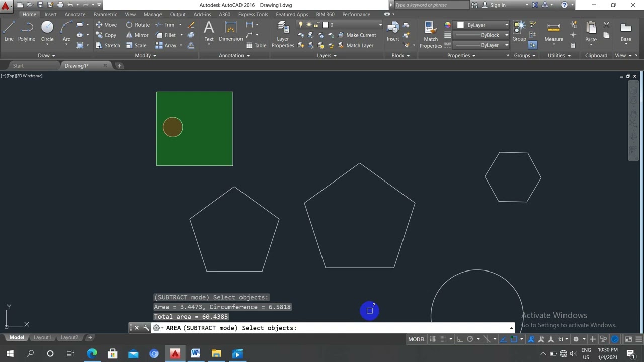Image resolution: width=644 pixels, height=362 pixels.
Task: Click the Save icon in Quick Access toolbar
Action: 40,5
